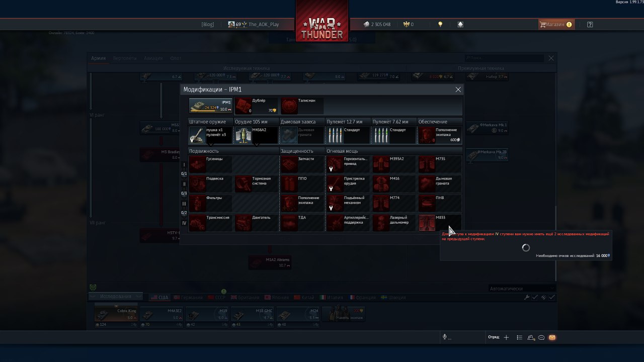Select the США nation tab
The height and width of the screenshot is (362, 644).
[x=159, y=298]
